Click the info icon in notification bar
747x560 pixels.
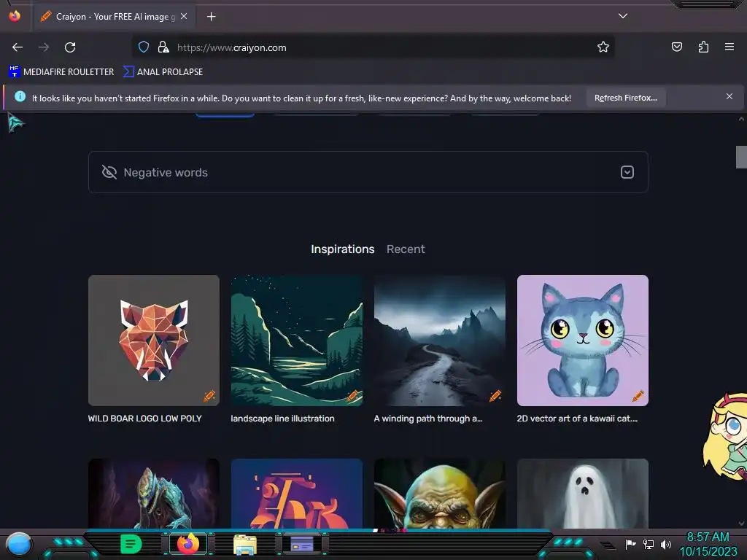[20, 97]
